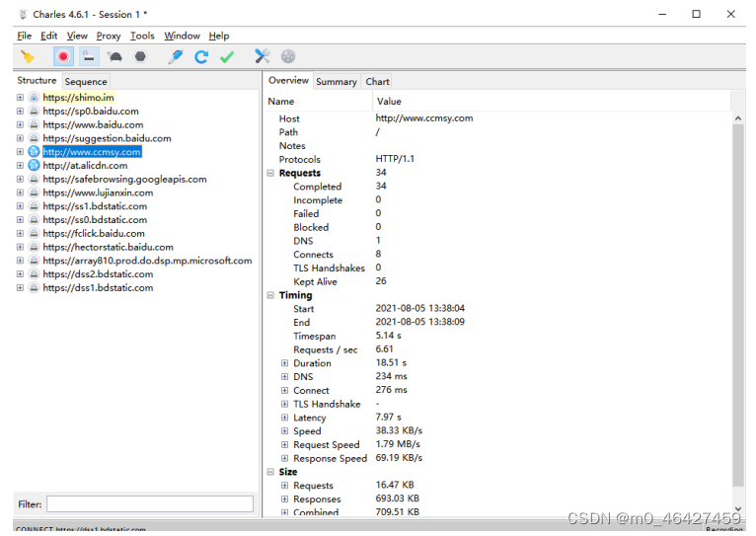The width and height of the screenshot is (756, 536).
Task: Click the globe icon beside www.ccmsy.com
Action: pyautogui.click(x=34, y=152)
